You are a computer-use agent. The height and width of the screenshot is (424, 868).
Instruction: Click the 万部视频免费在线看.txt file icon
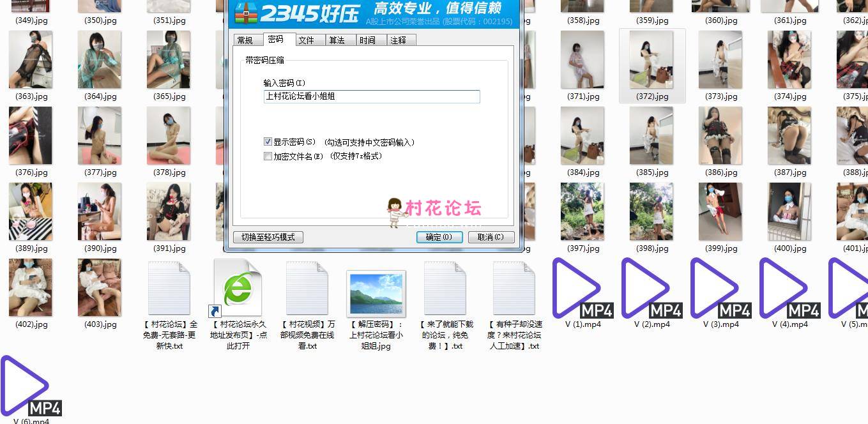point(307,289)
